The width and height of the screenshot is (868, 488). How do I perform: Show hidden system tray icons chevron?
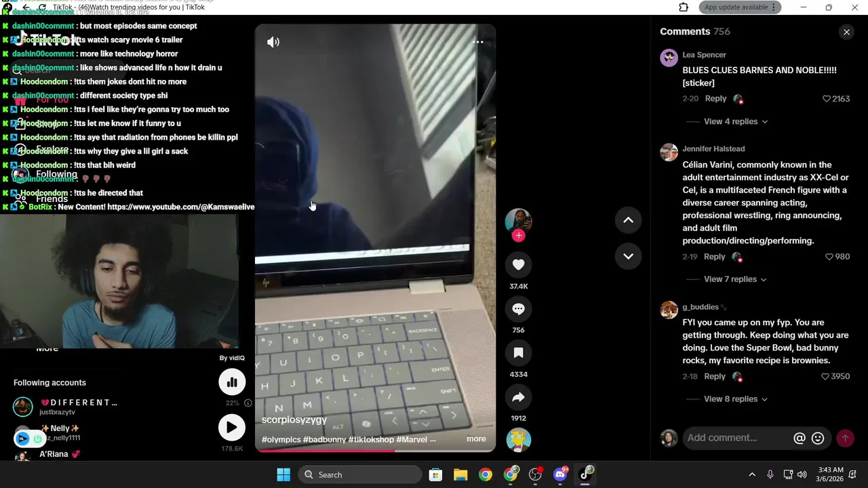coord(751,474)
